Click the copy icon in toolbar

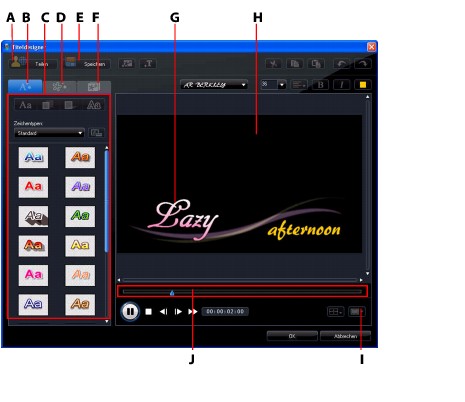point(295,64)
